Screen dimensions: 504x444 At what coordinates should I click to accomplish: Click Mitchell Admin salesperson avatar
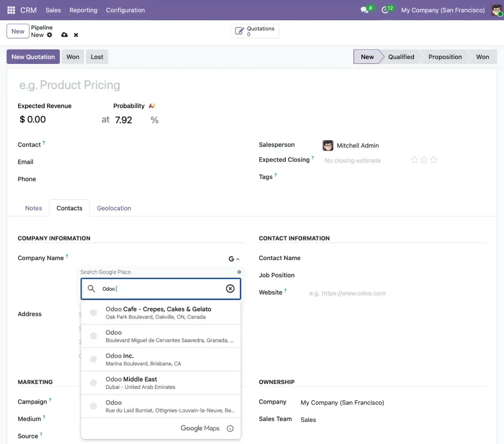328,146
